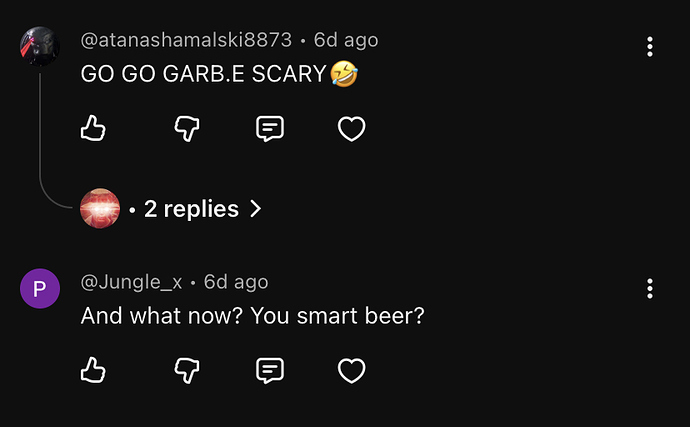
Task: Open three-dot menu for @Jungle_x comment
Action: [x=650, y=289]
